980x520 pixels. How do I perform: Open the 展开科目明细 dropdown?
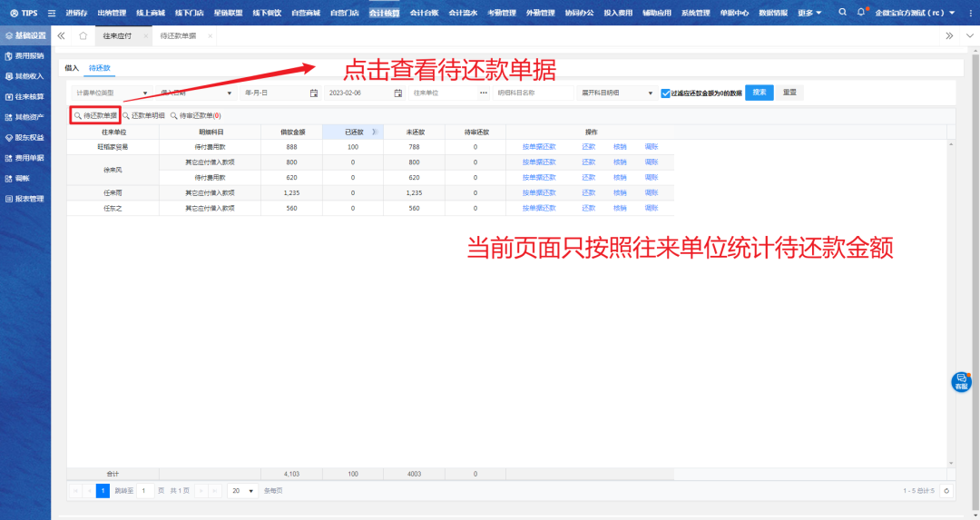(651, 93)
